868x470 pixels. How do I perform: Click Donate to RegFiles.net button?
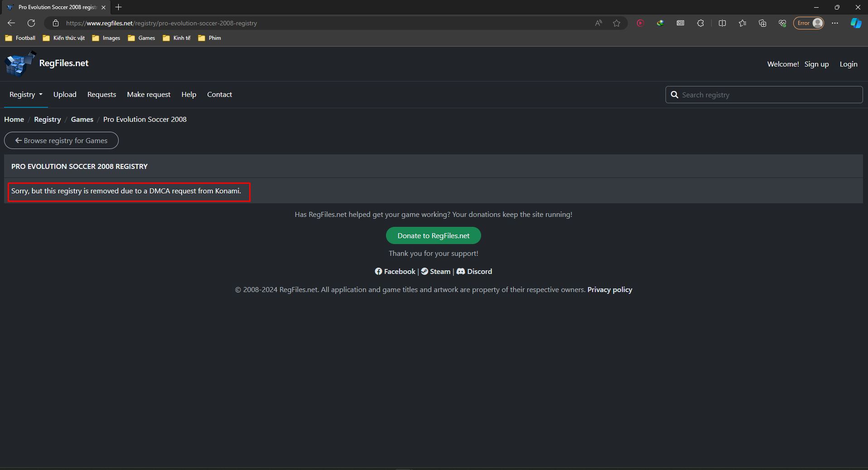click(433, 236)
